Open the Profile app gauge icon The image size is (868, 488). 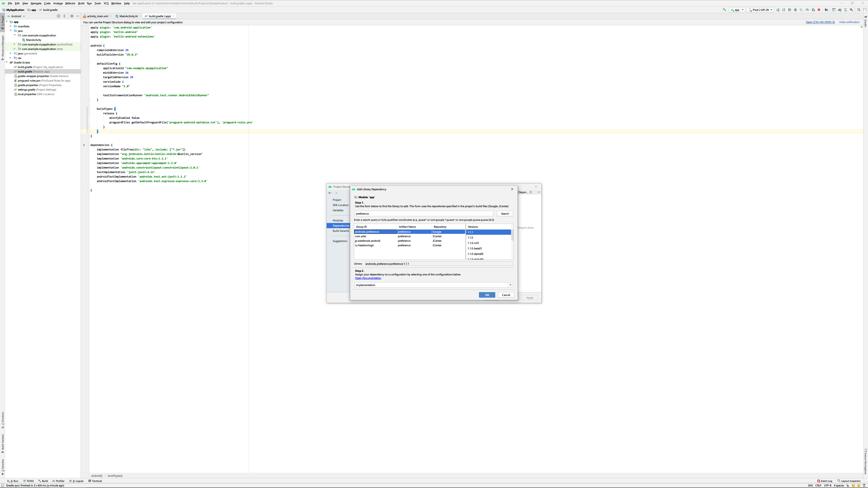807,10
